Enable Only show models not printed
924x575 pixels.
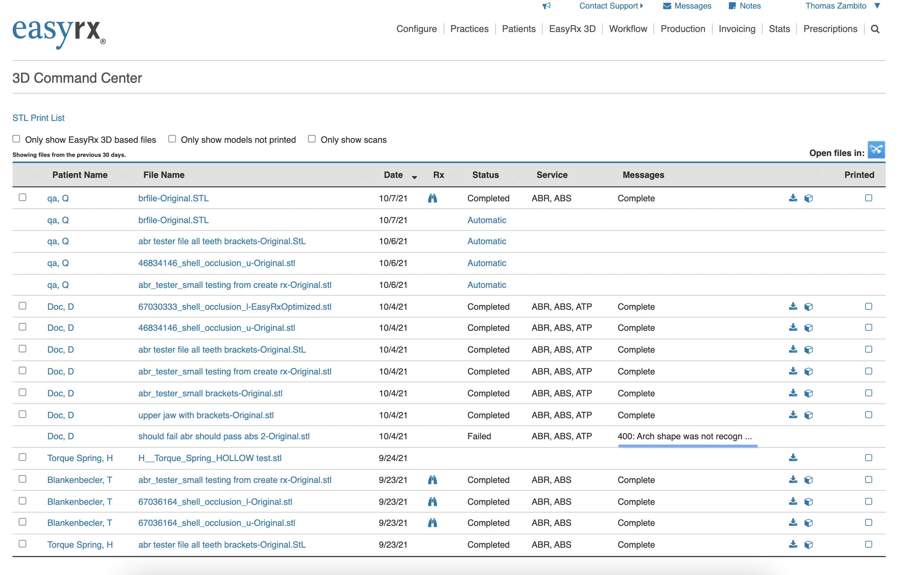tap(172, 139)
